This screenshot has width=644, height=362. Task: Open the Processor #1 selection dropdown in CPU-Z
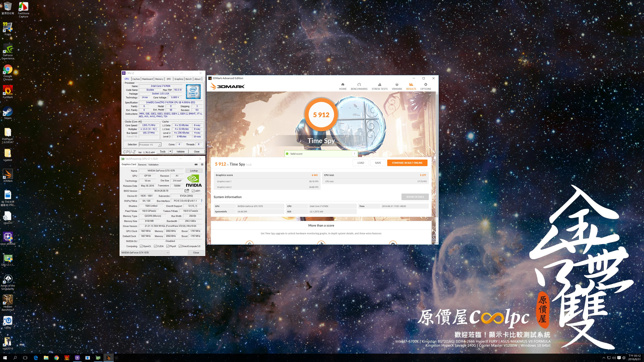[150, 144]
